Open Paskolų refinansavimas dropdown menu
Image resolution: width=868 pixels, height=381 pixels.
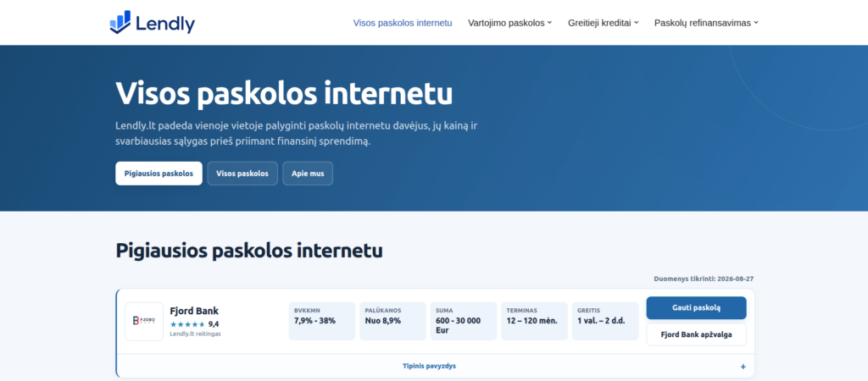point(706,23)
